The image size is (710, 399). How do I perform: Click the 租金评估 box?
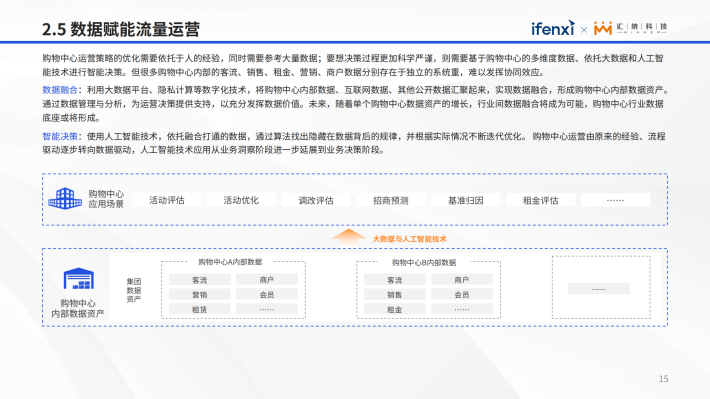[x=541, y=200]
